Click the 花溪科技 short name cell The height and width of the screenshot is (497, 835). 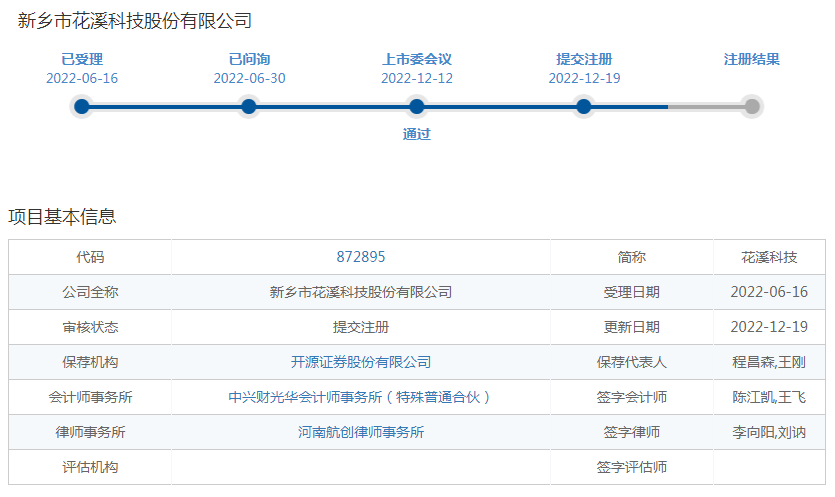[x=769, y=257]
